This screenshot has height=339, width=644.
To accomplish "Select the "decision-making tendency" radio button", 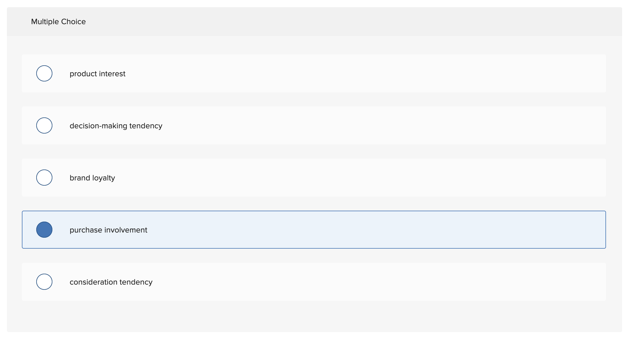I will coord(44,125).
